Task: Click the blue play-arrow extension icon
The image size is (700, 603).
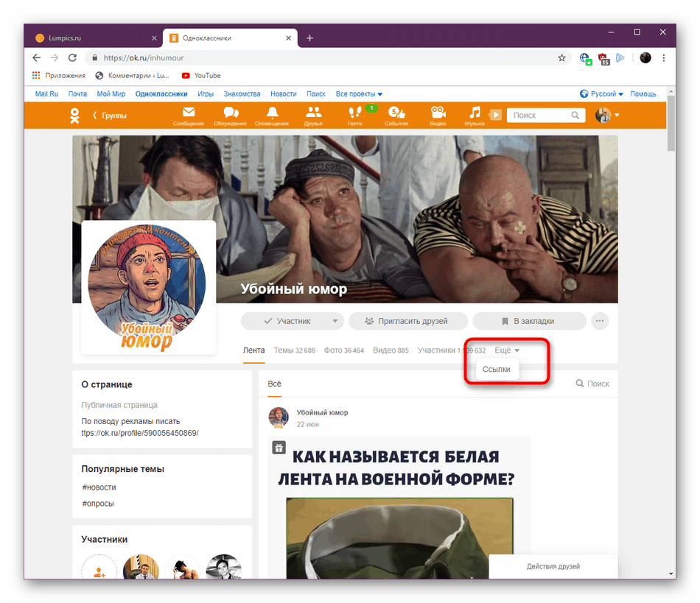Action: 620,58
